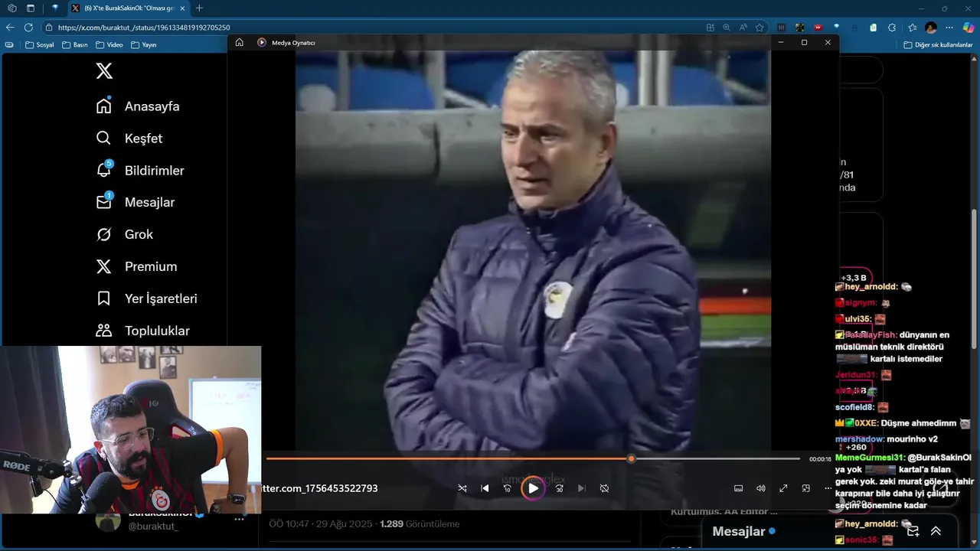
Task: Click the browser page vertical scrollbar
Action: click(975, 279)
